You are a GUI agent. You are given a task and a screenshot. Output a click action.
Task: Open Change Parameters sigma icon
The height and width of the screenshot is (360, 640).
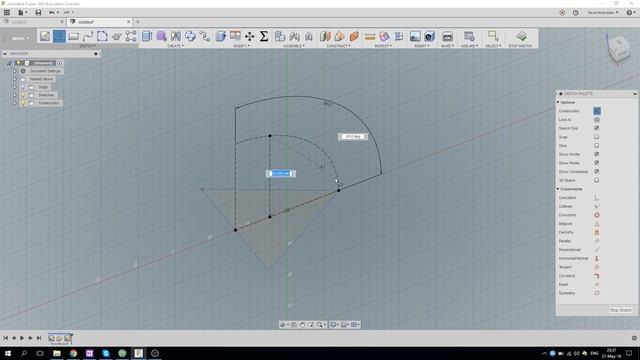point(264,36)
